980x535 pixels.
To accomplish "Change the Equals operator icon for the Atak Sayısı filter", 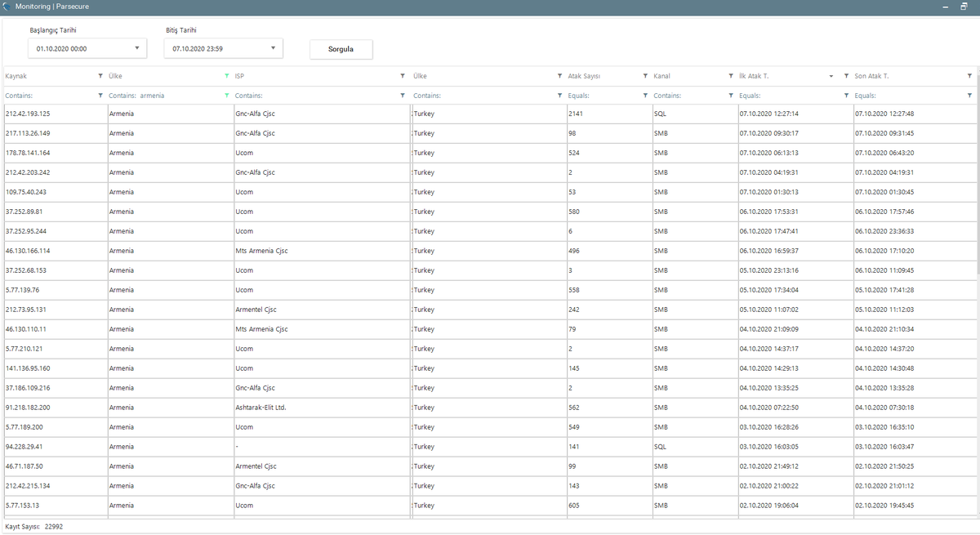I will pyautogui.click(x=645, y=96).
